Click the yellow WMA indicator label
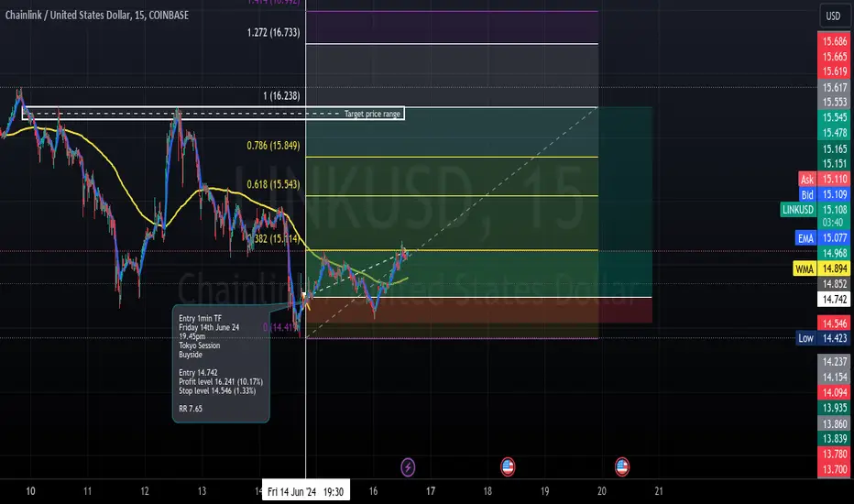Image resolution: width=854 pixels, height=504 pixels. coord(805,268)
